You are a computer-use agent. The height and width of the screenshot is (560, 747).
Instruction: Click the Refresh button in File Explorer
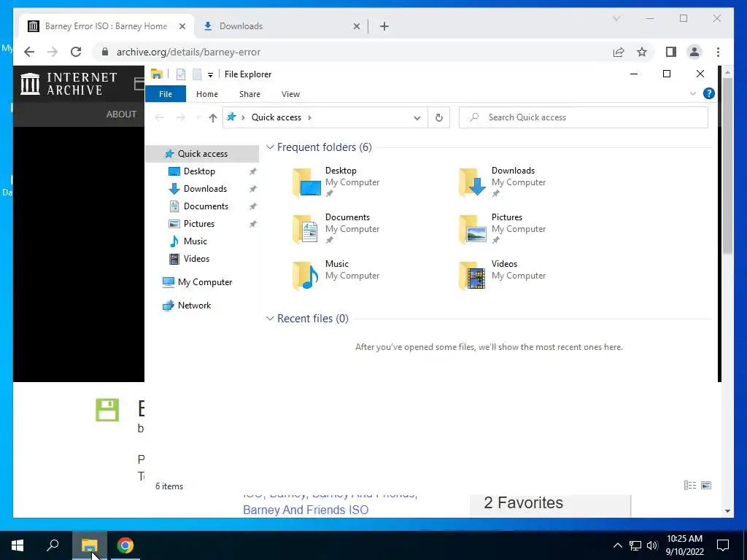pyautogui.click(x=438, y=117)
